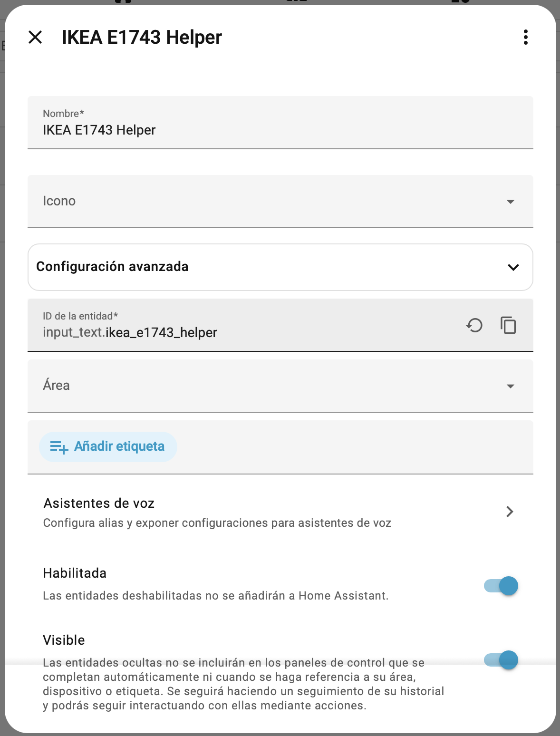The width and height of the screenshot is (560, 736).
Task: Click the dialog title IKEA E1743 Helper
Action: 142,37
